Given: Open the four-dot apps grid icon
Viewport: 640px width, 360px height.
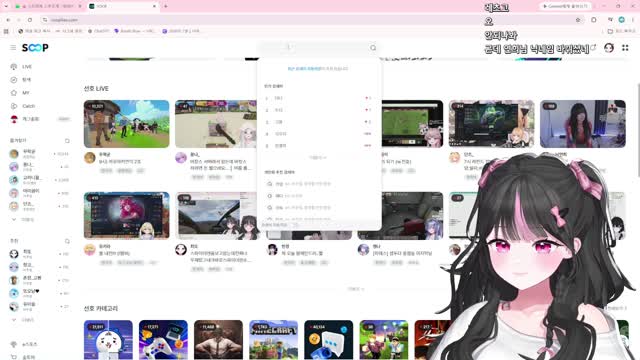Looking at the screenshot, I should pyautogui.click(x=625, y=48).
